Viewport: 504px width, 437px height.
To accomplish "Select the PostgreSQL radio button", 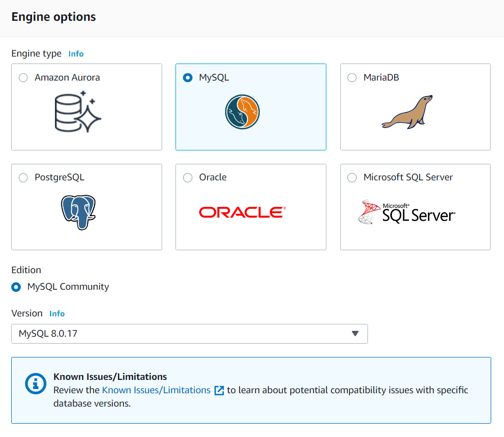I will (x=23, y=178).
